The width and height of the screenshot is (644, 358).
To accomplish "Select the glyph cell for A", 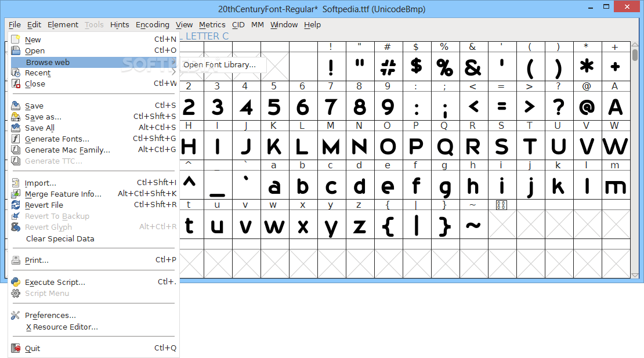I will pyautogui.click(x=615, y=106).
